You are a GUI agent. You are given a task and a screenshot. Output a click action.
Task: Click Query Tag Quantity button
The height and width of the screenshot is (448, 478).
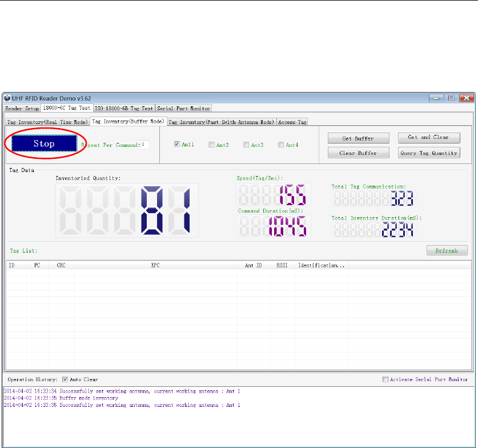429,153
